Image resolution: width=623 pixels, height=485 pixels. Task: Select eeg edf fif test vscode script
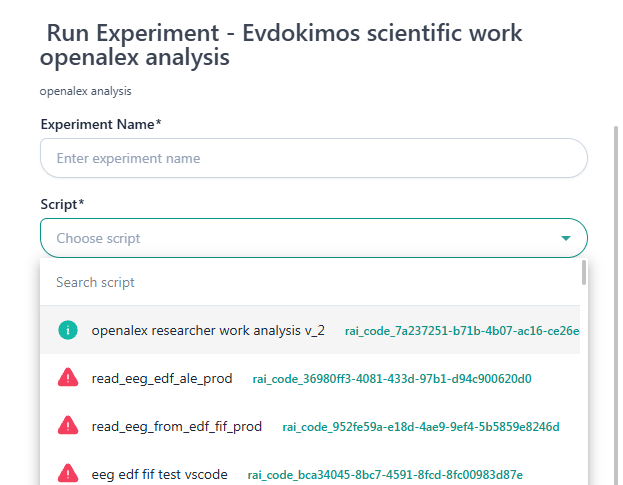(x=159, y=474)
